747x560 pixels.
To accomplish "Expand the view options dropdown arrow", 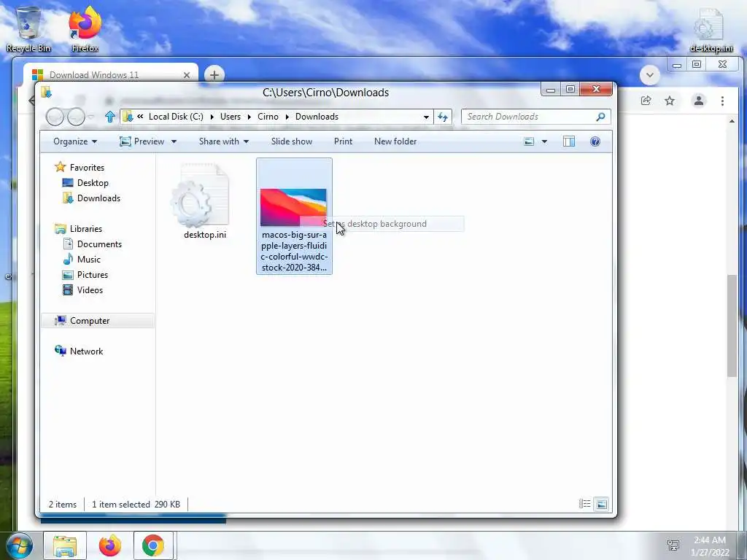I will pos(544,141).
